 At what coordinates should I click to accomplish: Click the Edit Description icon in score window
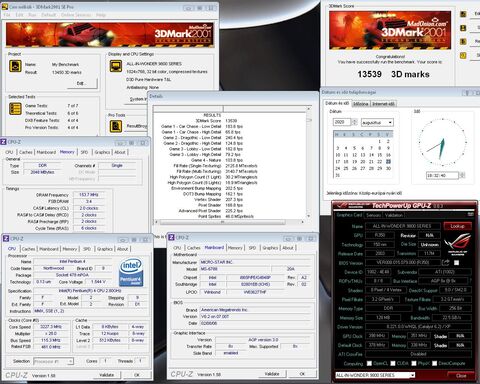point(463,14)
